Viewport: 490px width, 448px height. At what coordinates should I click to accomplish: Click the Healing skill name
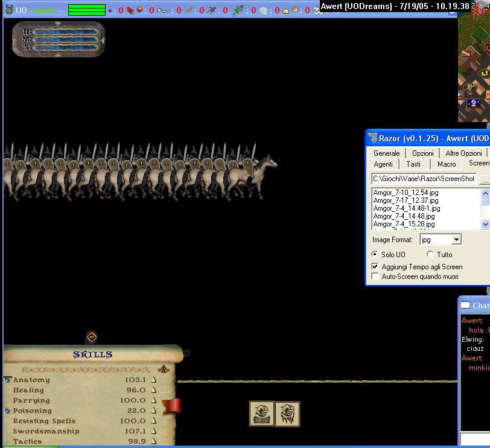pyautogui.click(x=28, y=390)
